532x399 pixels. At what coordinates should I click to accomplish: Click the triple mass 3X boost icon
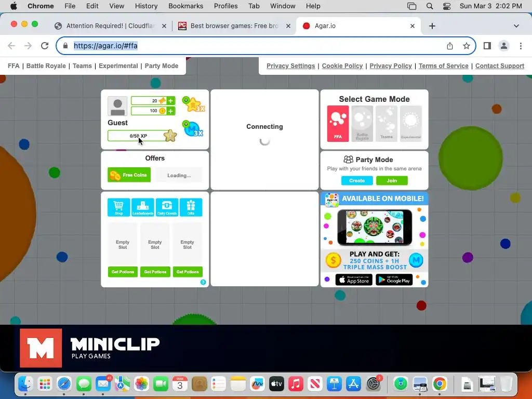(x=193, y=129)
